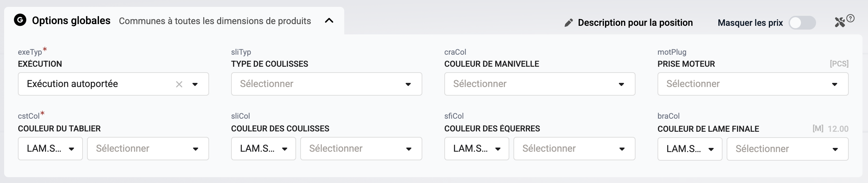This screenshot has width=868, height=183.
Task: Open the LAM.S palette selector under Couleur de lame finale
Action: [x=690, y=149]
